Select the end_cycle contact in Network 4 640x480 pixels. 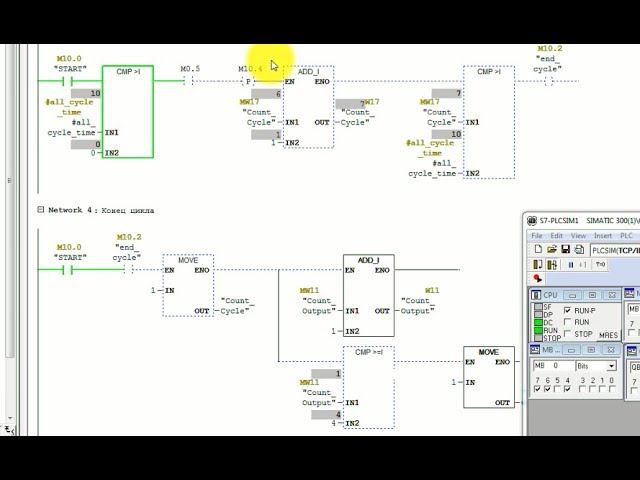(128, 269)
